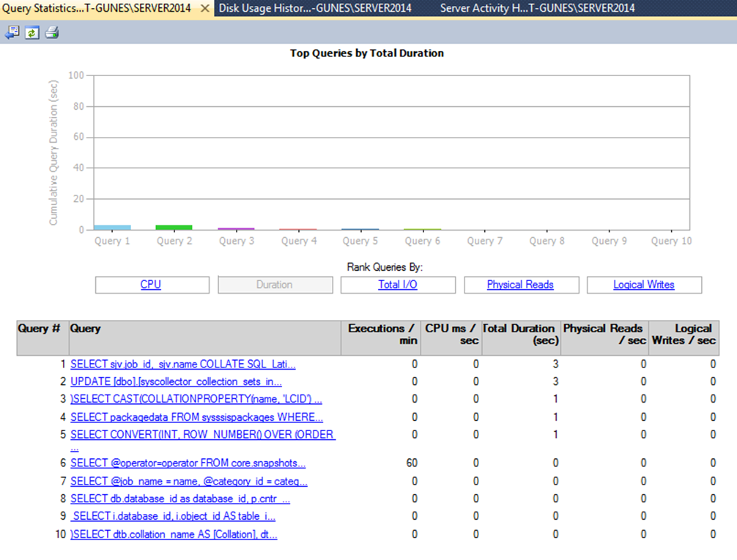Click the Executions / min column header
The image size is (737, 560).
click(380, 337)
